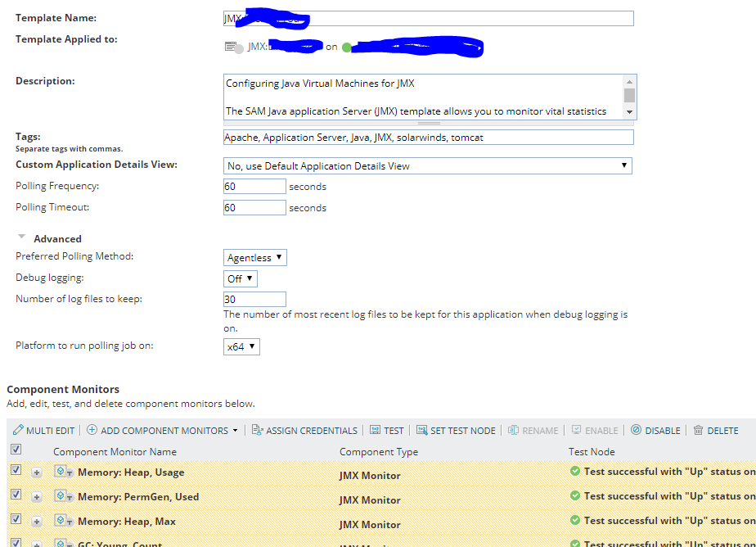Open the Platform to run polling job dropdown

(241, 347)
